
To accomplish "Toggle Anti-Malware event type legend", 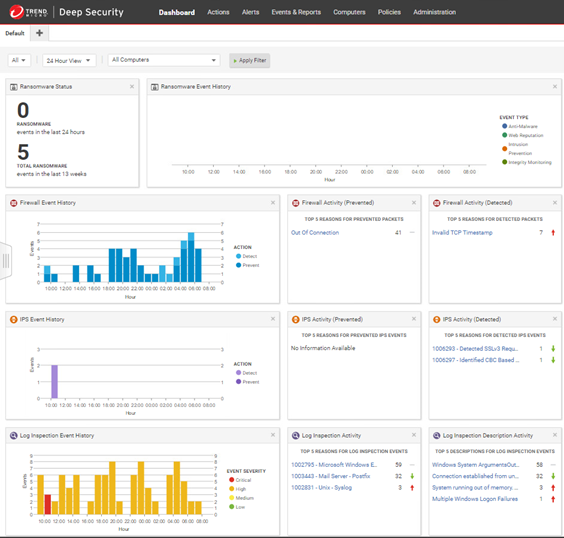I will pos(505,126).
